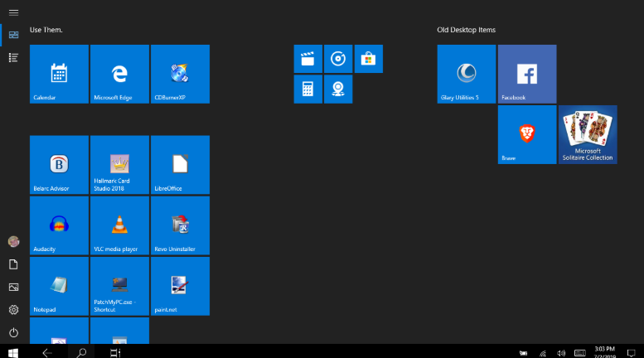644x358 pixels.
Task: Open the Calendar tile
Action: click(x=59, y=74)
